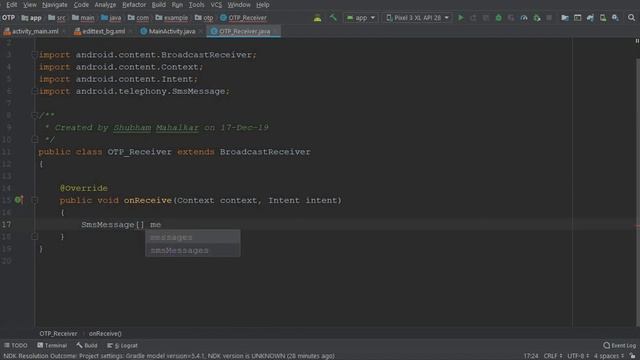
Task: Click the Make Project hammer icon
Action: (333, 18)
